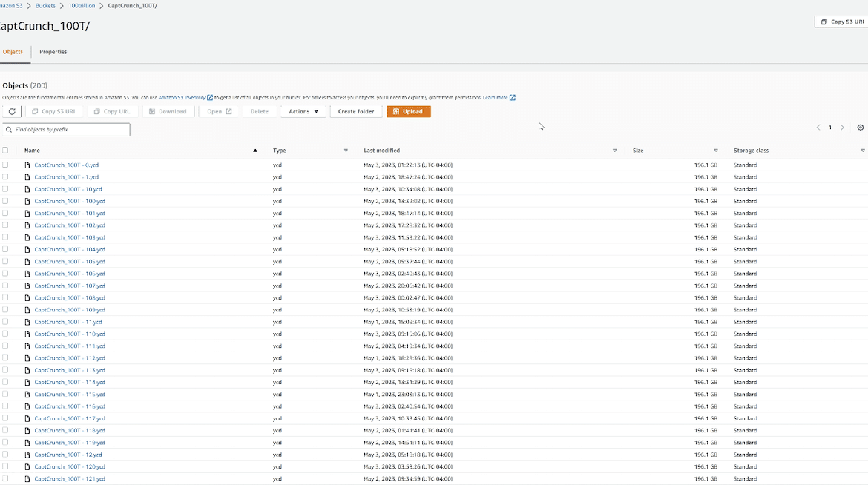
Task: Click external link icon beside Amazon S3 inventory
Action: click(x=210, y=97)
